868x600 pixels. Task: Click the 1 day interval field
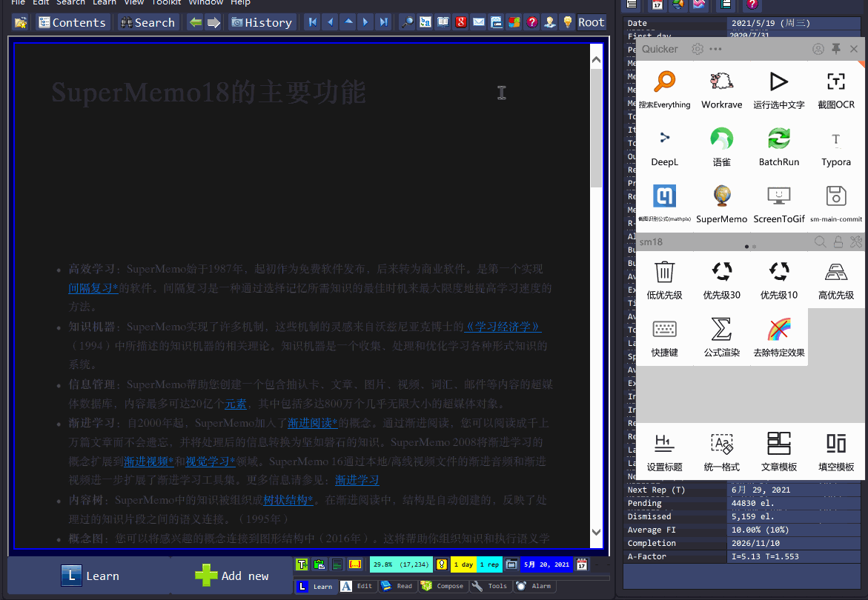click(x=463, y=564)
